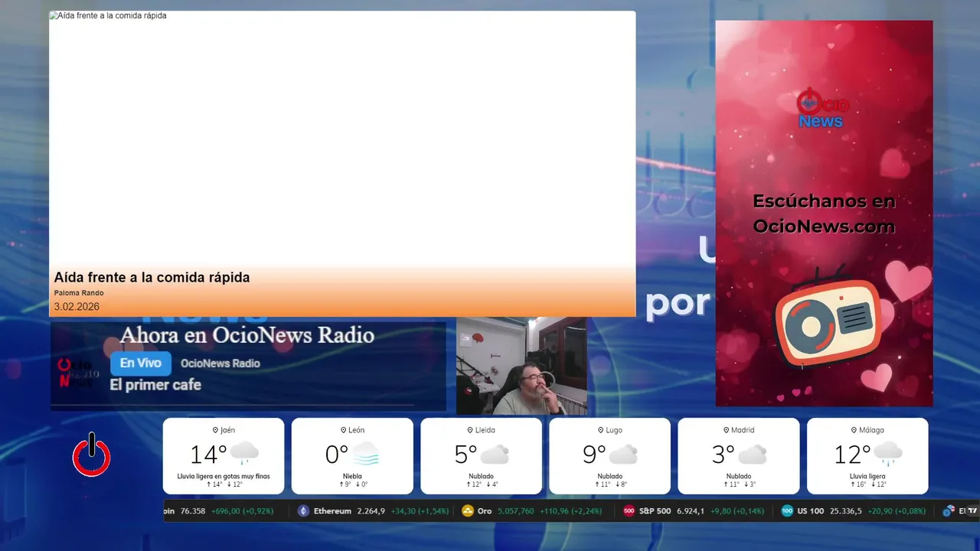Click the Málaga Lluvia ligera description
The width and height of the screenshot is (980, 551).
point(867,476)
